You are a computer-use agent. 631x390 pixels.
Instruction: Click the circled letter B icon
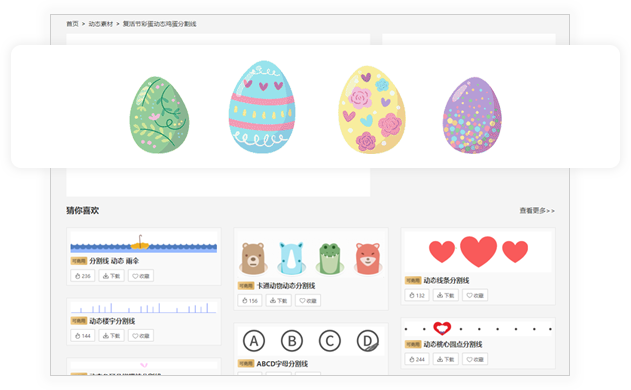point(292,341)
